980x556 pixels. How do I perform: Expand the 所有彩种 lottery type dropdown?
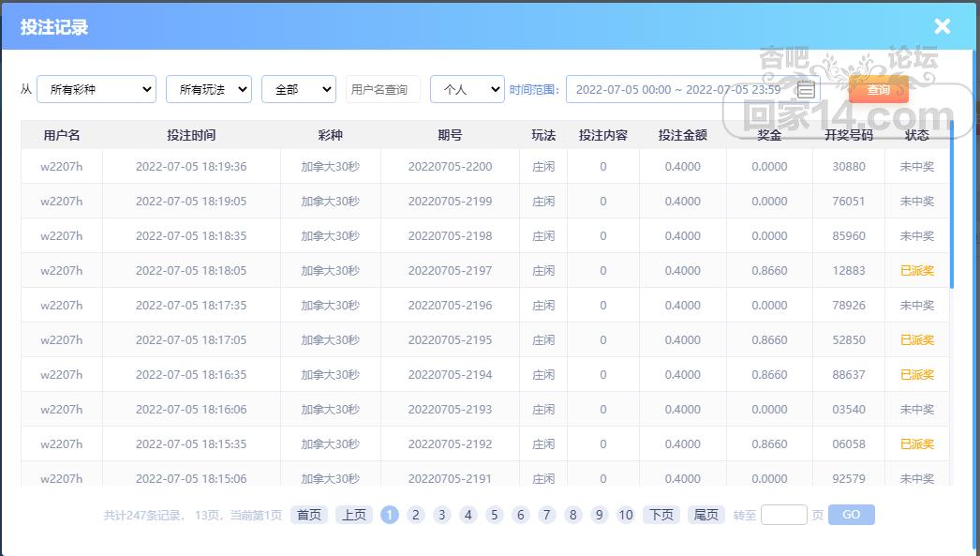point(96,89)
